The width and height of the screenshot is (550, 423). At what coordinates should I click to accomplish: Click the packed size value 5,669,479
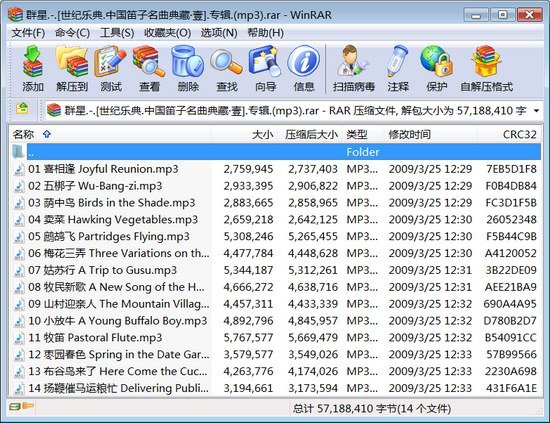(x=313, y=337)
